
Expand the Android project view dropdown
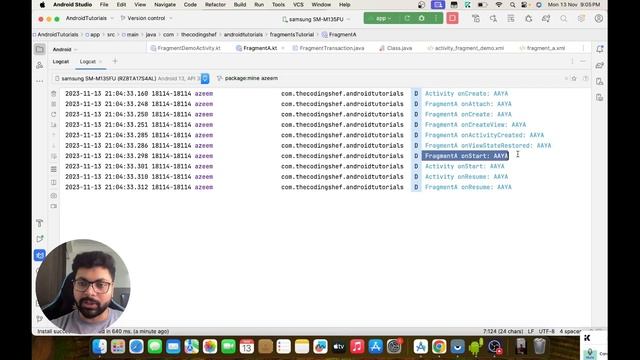point(65,49)
